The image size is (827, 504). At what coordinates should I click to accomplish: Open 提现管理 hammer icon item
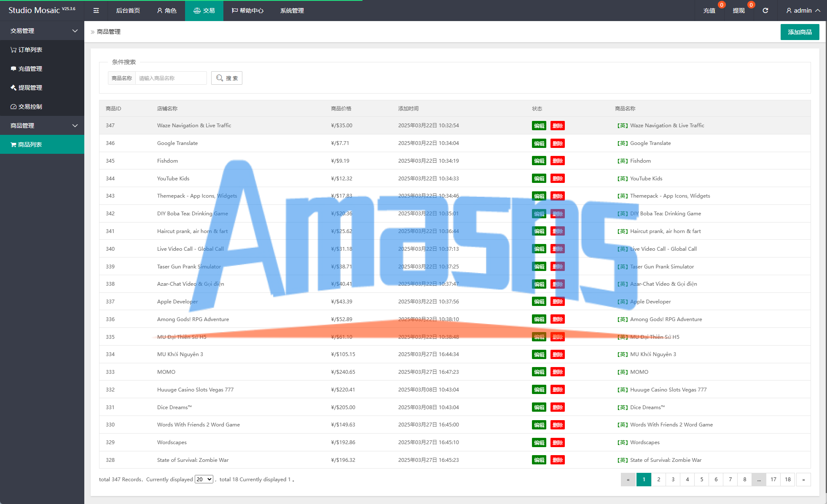[x=26, y=88]
